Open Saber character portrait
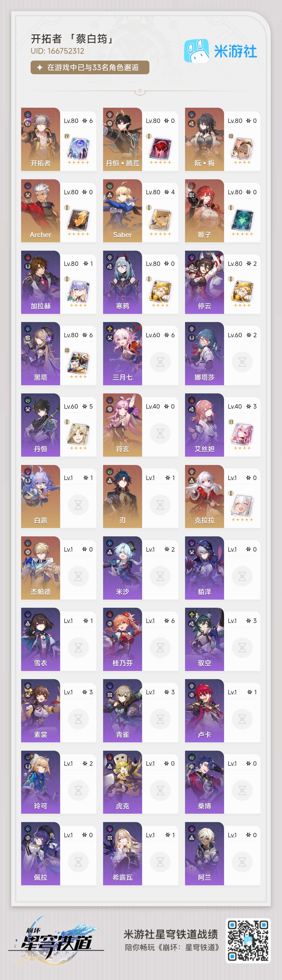 click(x=122, y=211)
